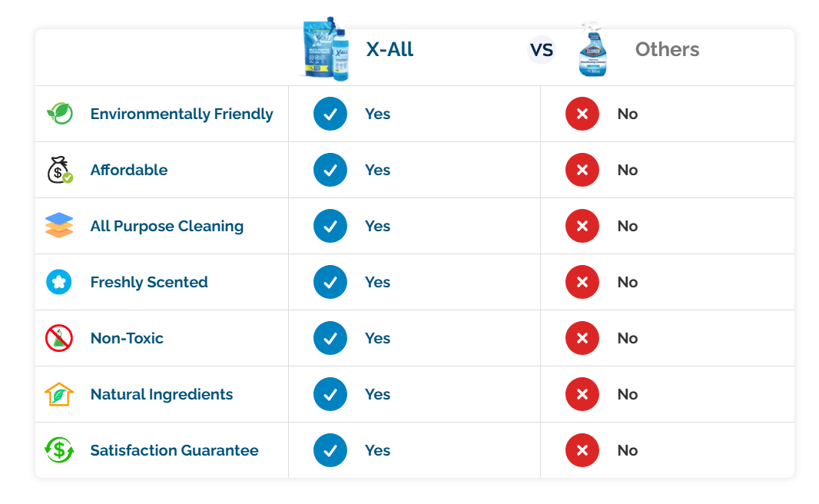Click the red X for Satisfaction Guarantee
This screenshot has width=819, height=504.
click(582, 450)
